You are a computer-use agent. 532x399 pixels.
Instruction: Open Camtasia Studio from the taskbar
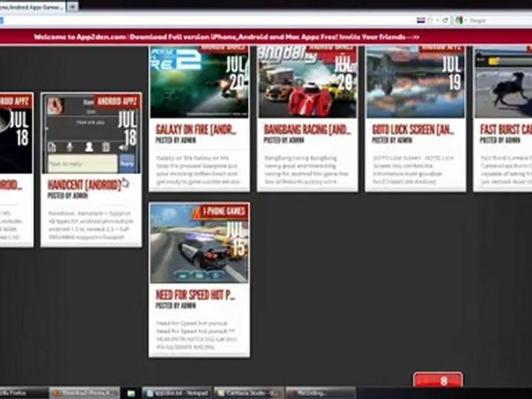249,393
